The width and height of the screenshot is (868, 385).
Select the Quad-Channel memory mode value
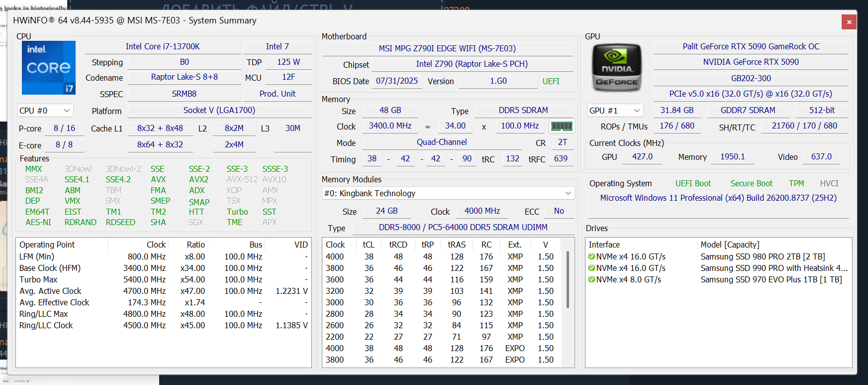pos(442,142)
